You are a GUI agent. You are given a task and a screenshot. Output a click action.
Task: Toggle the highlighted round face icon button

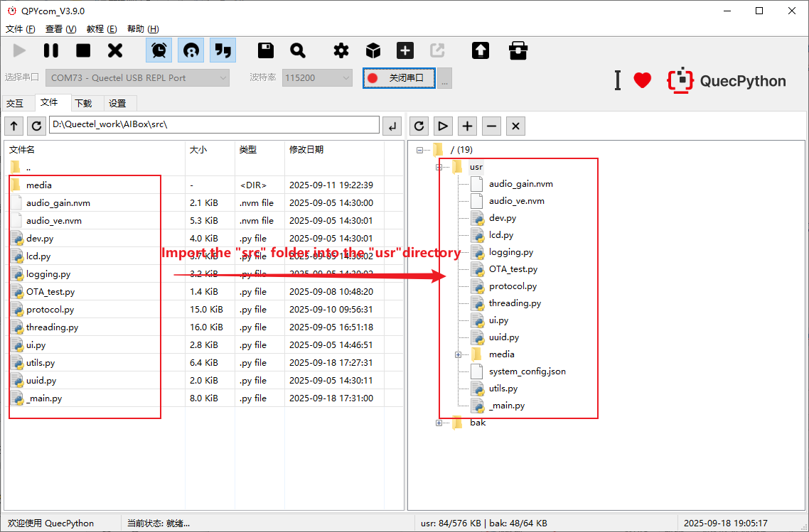[191, 50]
